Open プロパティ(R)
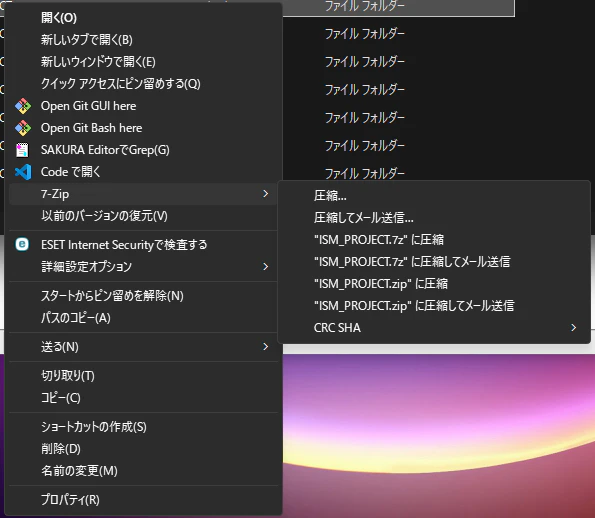The width and height of the screenshot is (595, 518). click(x=143, y=500)
